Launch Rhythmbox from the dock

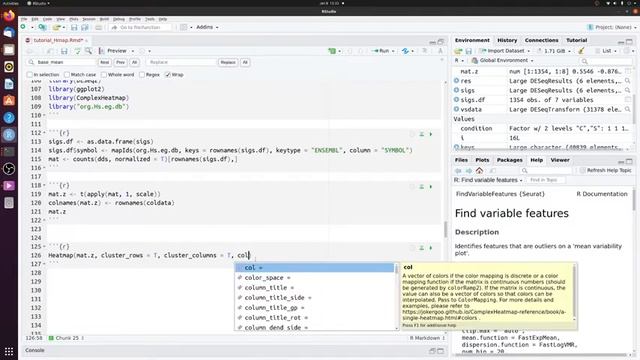[x=9, y=67]
